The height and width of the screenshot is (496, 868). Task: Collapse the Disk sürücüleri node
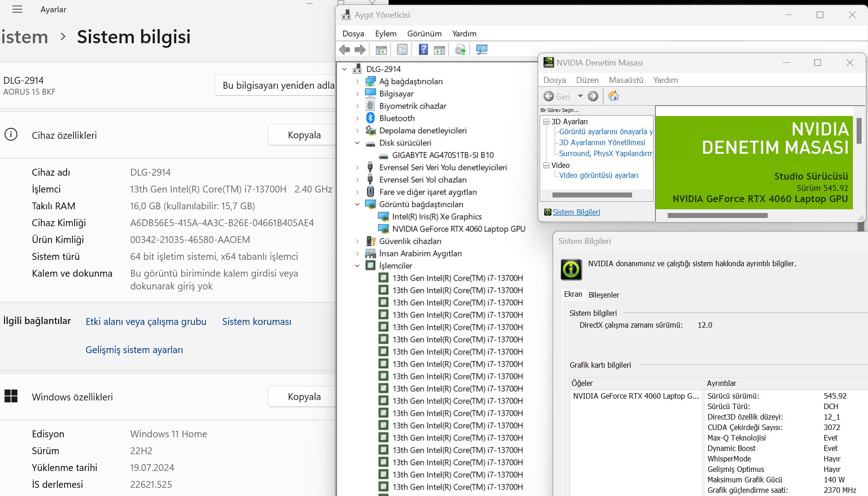[357, 143]
